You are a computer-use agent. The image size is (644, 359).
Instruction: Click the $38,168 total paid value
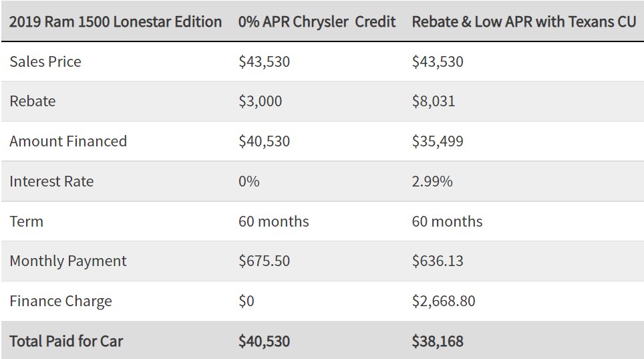point(438,342)
